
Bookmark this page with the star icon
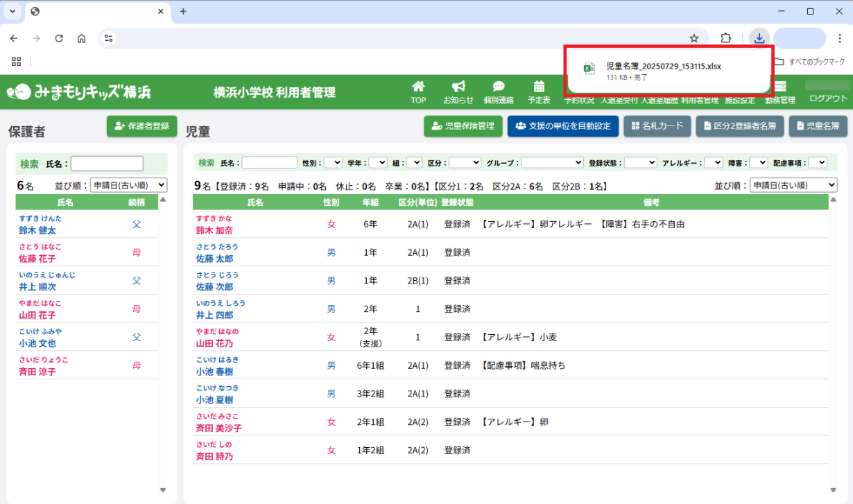pos(693,38)
